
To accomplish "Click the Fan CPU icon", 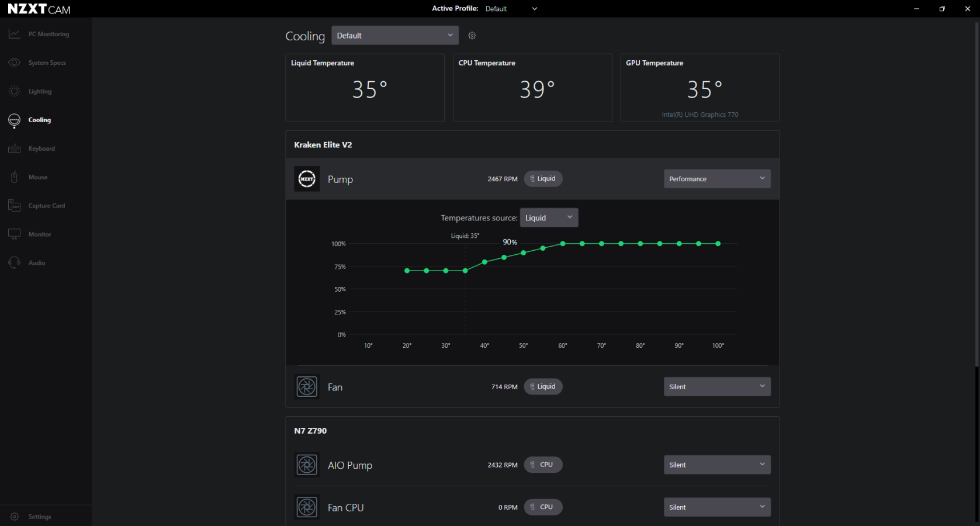I will pyautogui.click(x=307, y=507).
